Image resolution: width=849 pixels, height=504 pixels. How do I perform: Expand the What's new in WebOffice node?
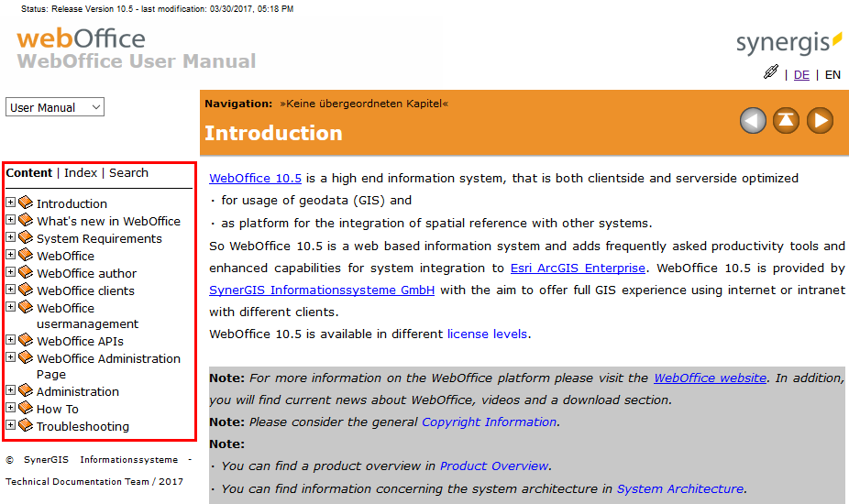pos(10,219)
